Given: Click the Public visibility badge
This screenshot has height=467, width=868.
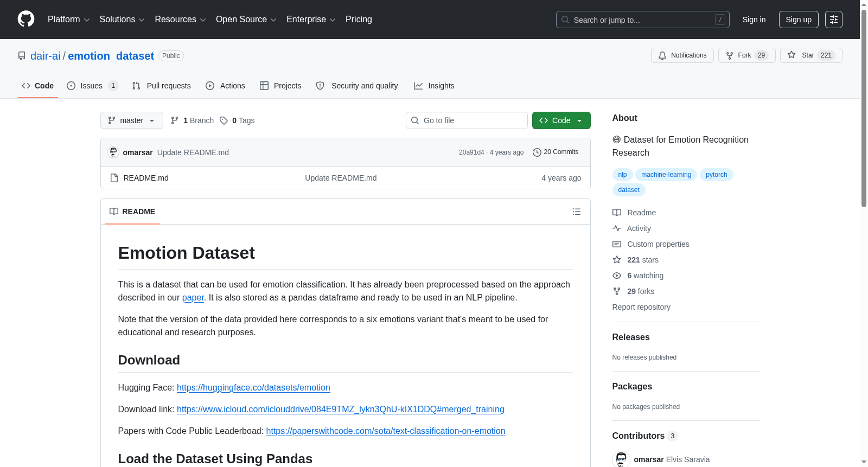Looking at the screenshot, I should tap(171, 56).
